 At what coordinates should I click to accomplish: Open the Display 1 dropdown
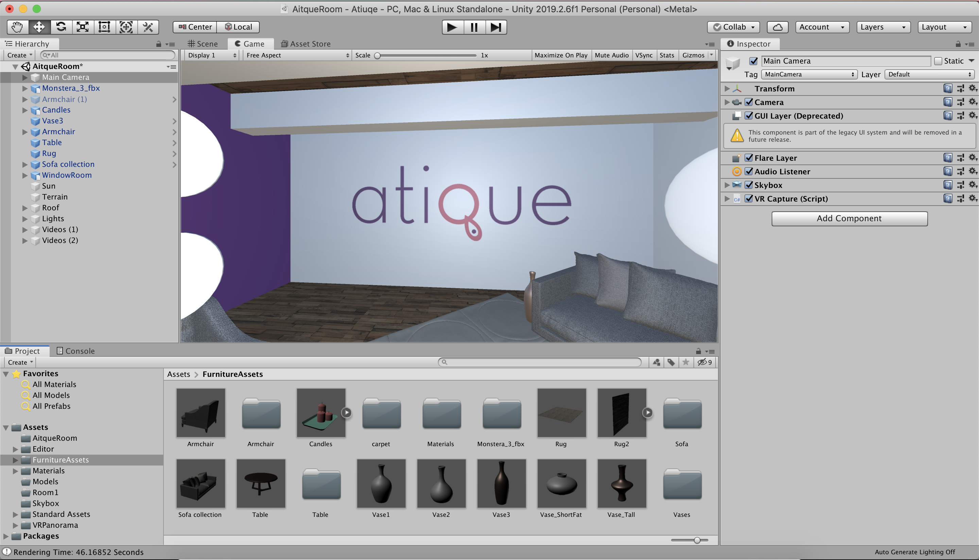click(212, 55)
